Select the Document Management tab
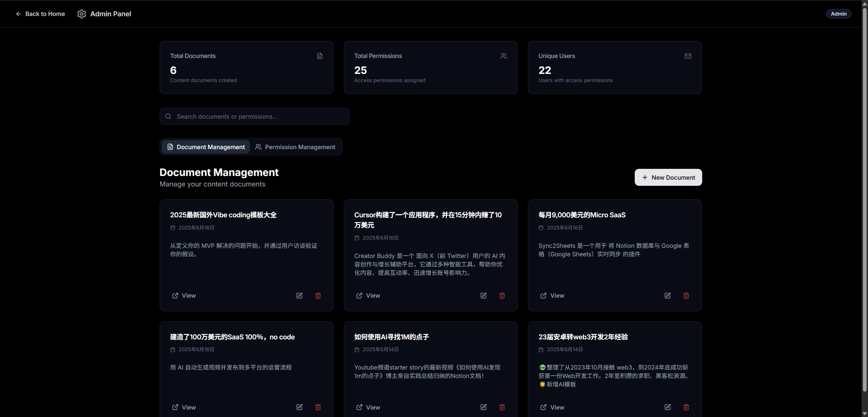 pos(206,147)
